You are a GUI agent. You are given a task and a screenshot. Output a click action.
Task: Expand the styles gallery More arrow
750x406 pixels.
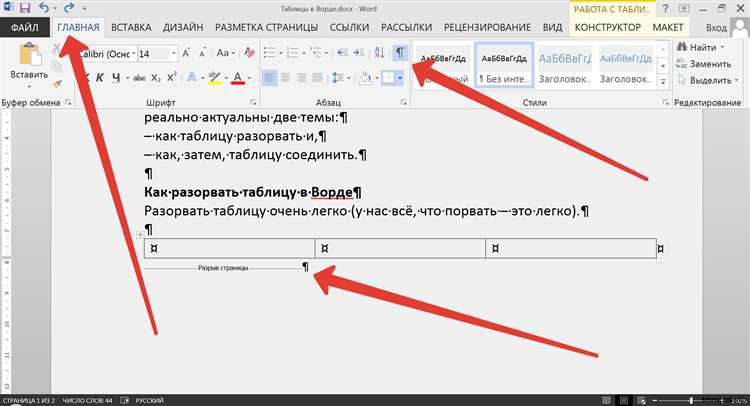tap(663, 82)
